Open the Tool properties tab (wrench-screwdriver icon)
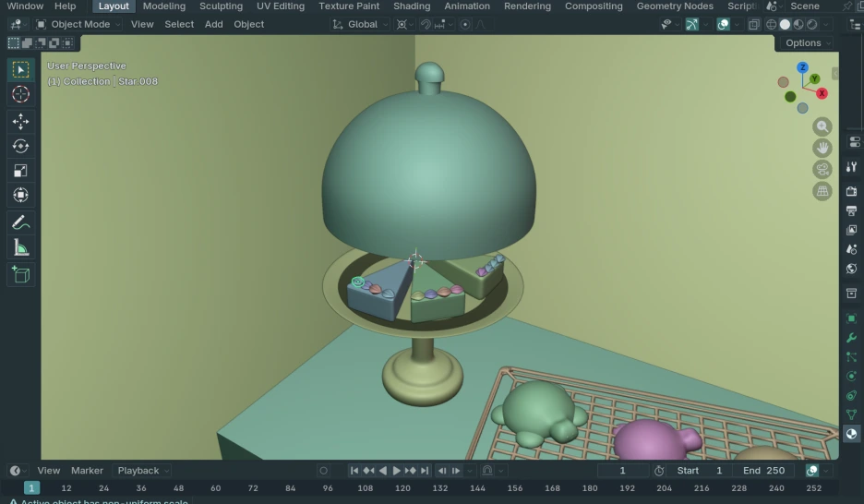Screen dimensions: 864x504 click(851, 167)
